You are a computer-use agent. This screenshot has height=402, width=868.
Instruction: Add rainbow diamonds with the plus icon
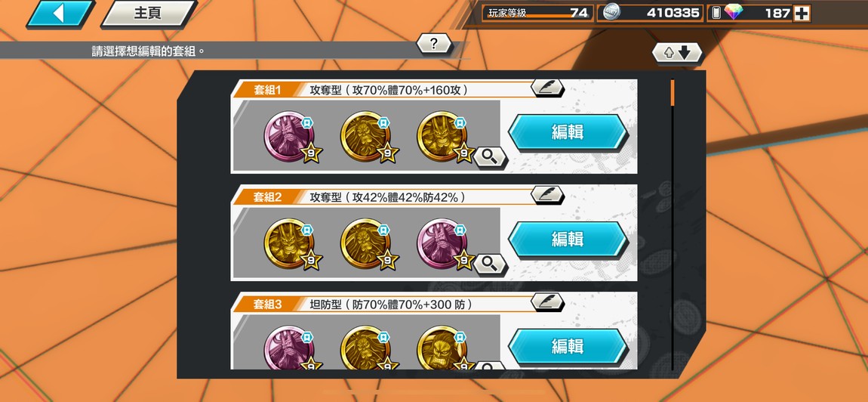click(x=801, y=14)
